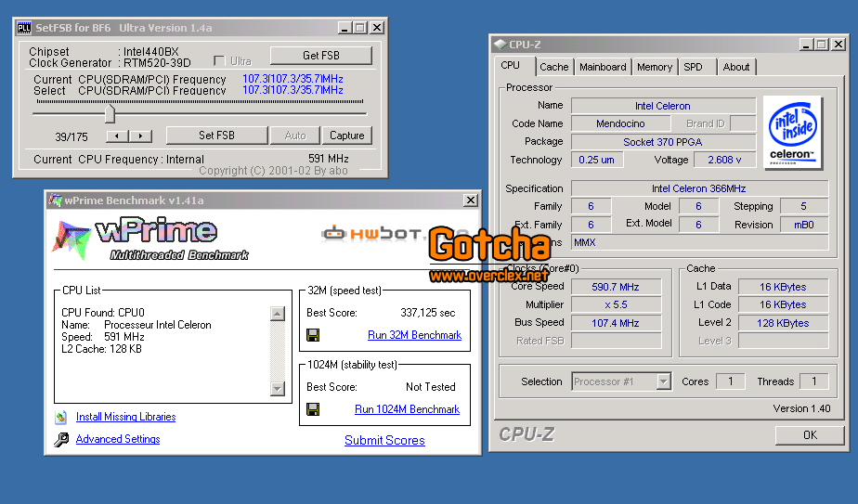
Task: Click OK in the CPU-Z window
Action: click(810, 434)
